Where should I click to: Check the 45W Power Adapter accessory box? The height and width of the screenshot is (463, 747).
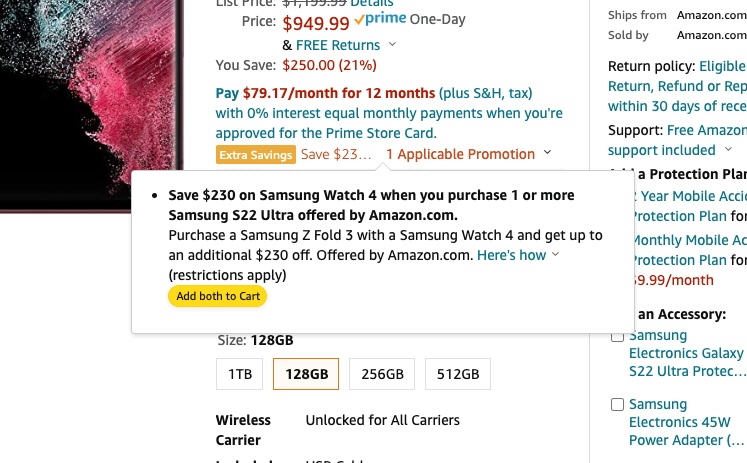(617, 405)
